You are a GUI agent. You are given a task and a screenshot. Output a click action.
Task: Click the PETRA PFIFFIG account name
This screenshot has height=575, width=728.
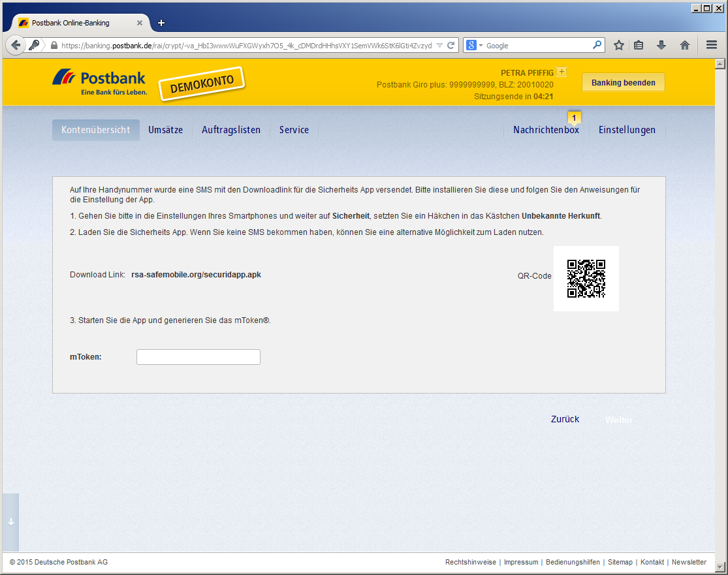click(x=527, y=73)
